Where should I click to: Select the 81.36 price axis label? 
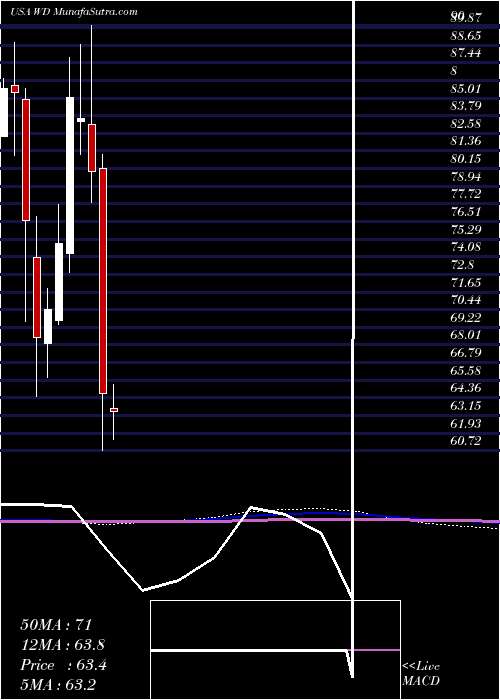466,141
